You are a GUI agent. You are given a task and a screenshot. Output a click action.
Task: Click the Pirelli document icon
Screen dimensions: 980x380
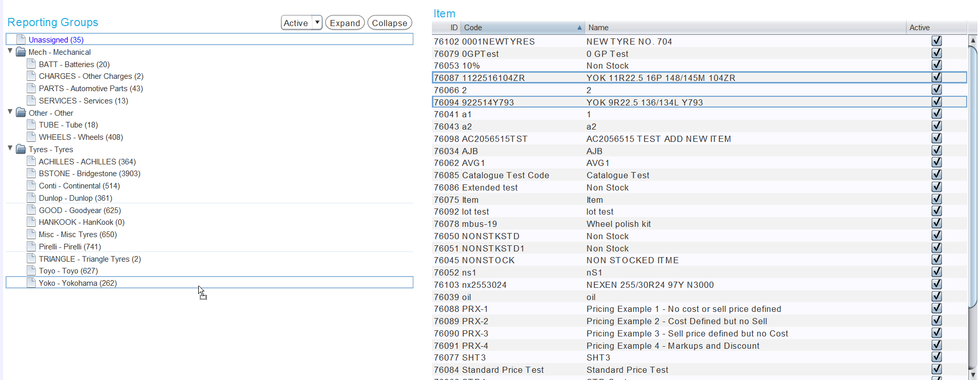click(x=31, y=246)
